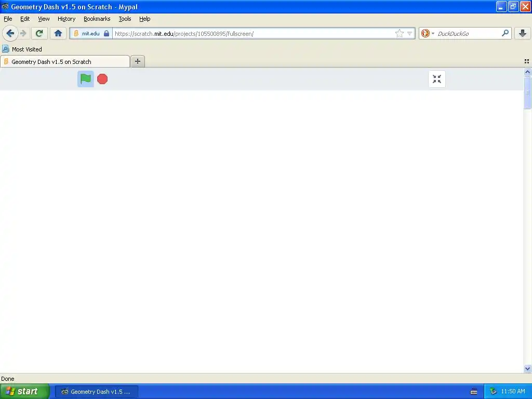Open the browser home page
The height and width of the screenshot is (399, 532).
tap(58, 33)
